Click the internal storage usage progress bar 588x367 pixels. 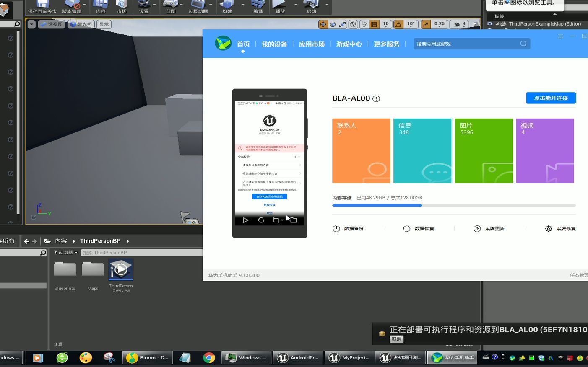(454, 205)
